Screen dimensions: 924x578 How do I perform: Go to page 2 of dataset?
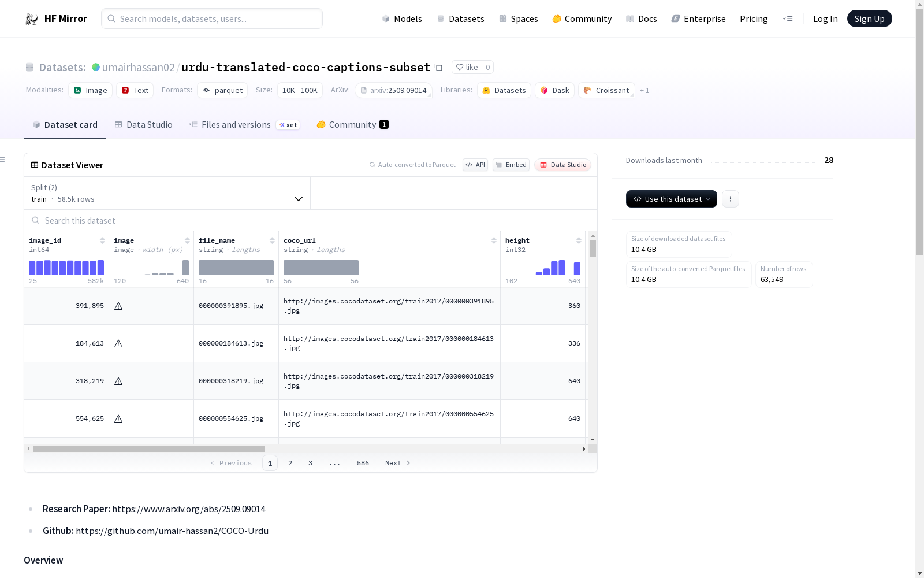290,463
